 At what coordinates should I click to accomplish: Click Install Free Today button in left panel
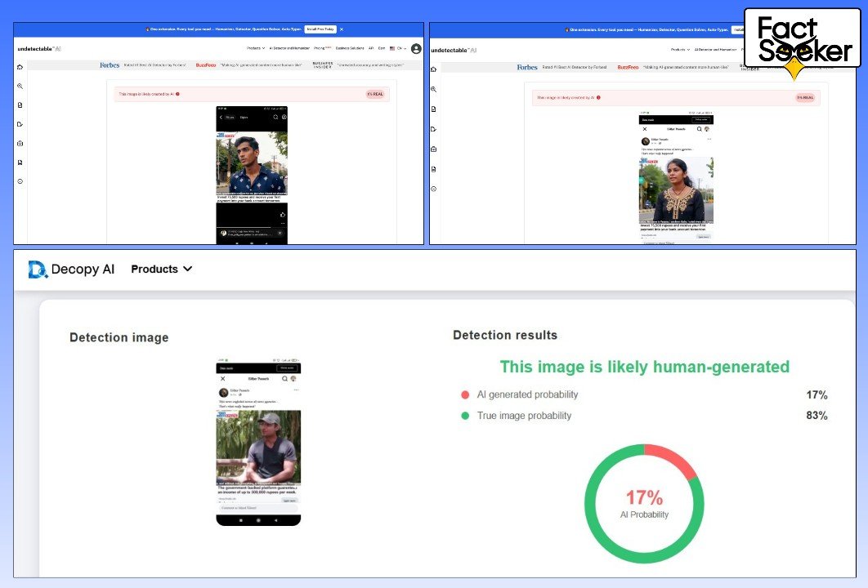320,29
